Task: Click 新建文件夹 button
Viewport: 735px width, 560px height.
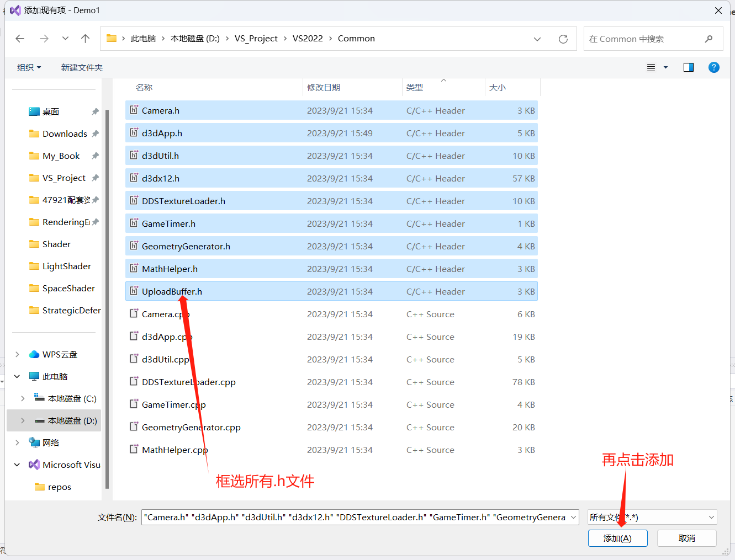Action: click(x=82, y=67)
